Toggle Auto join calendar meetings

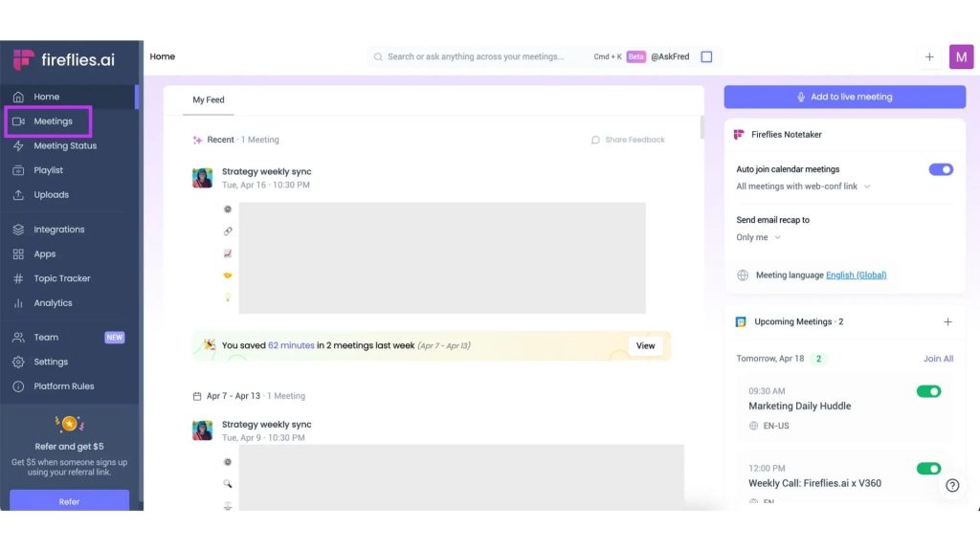coord(941,169)
